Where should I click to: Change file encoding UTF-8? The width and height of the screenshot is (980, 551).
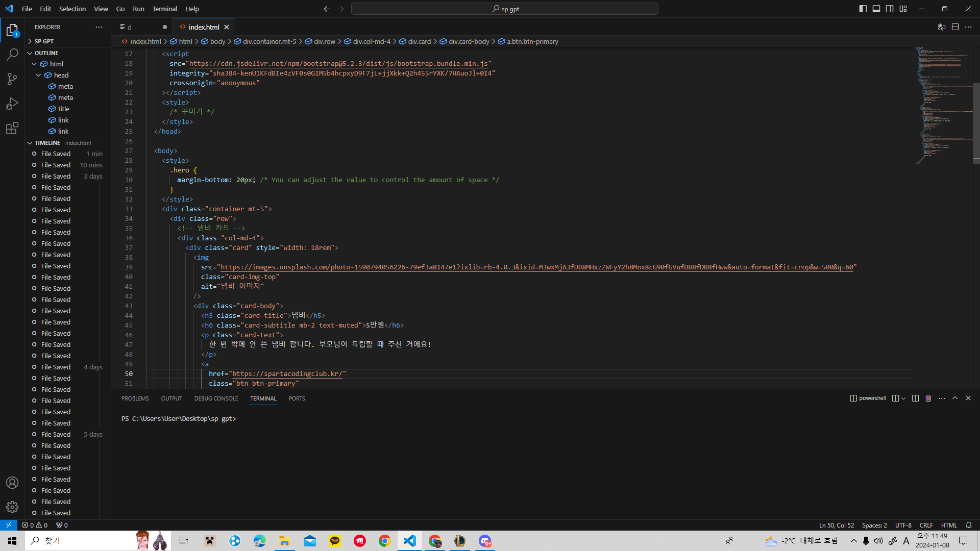point(903,525)
